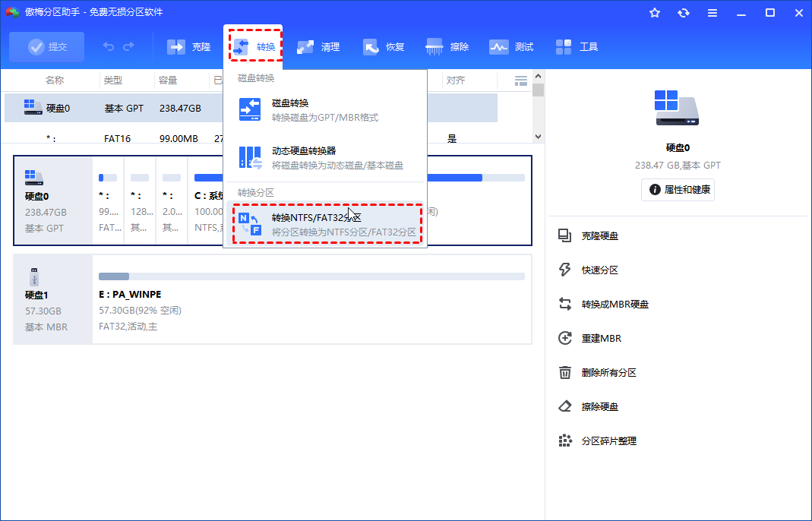Click the undo arrow icon
The height and width of the screenshot is (521, 812).
pos(108,46)
